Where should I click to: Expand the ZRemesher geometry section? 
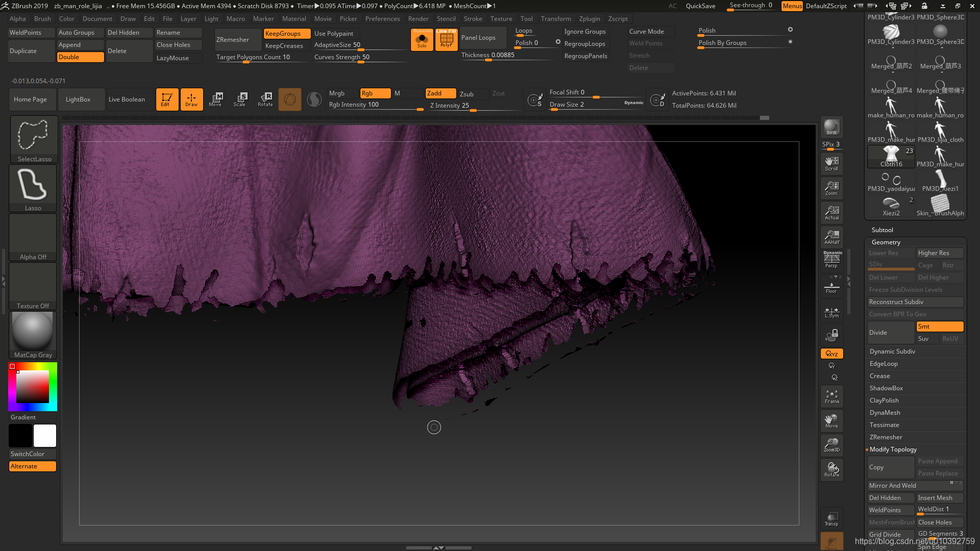coord(886,437)
